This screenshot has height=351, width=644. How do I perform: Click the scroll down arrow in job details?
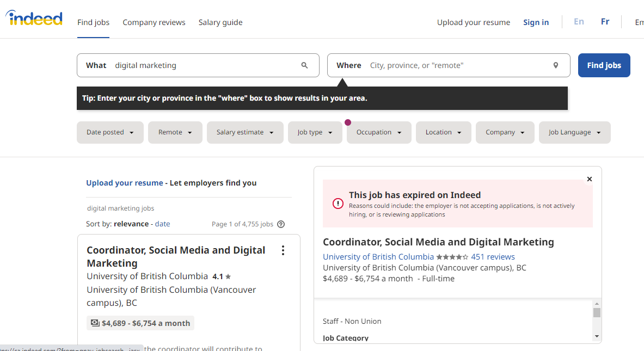click(597, 336)
